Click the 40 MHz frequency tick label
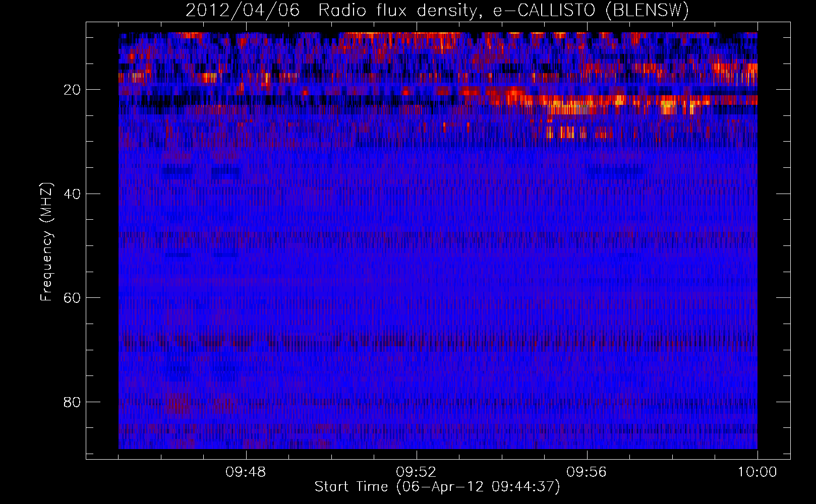This screenshot has height=504, width=816. pyautogui.click(x=72, y=194)
